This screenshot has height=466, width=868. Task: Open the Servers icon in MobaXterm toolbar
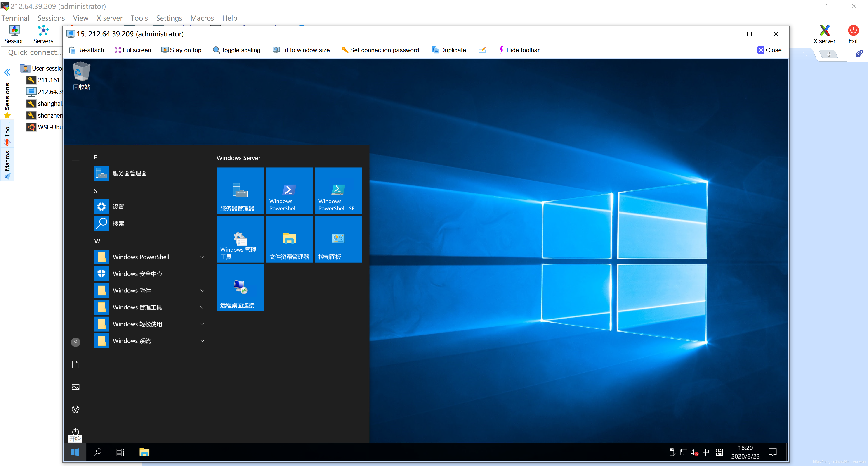click(43, 34)
